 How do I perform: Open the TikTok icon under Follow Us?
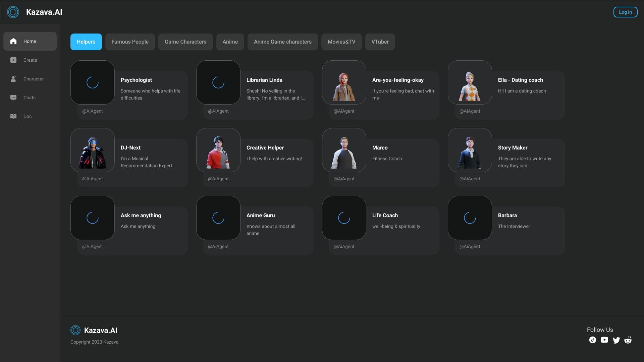coord(593,340)
